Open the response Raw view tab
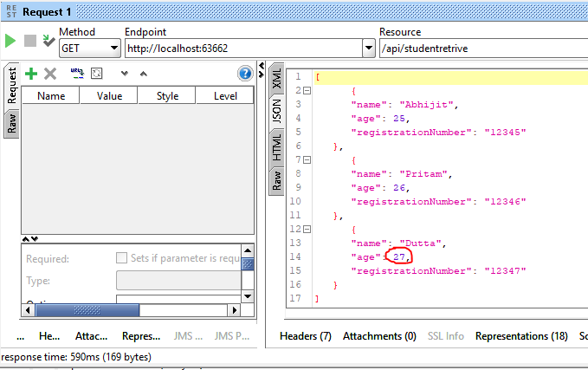 point(277,181)
